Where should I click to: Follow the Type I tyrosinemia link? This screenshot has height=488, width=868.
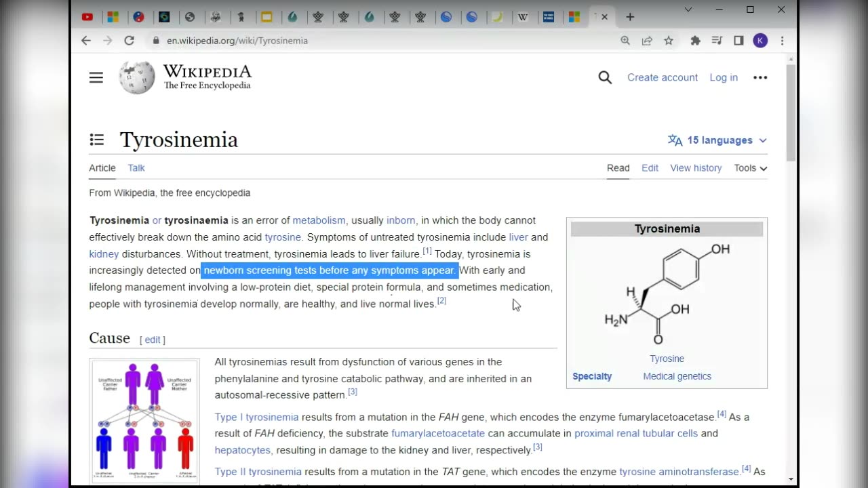(x=257, y=417)
